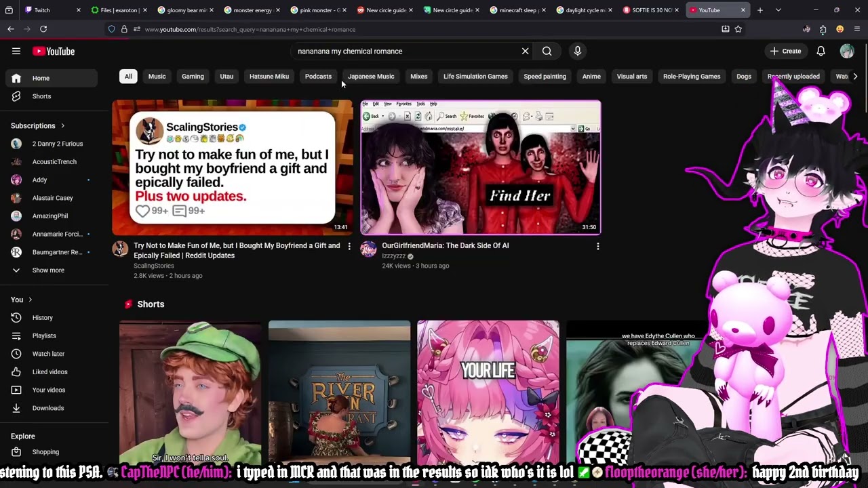Switch to the monster energy browser tab

point(251,10)
